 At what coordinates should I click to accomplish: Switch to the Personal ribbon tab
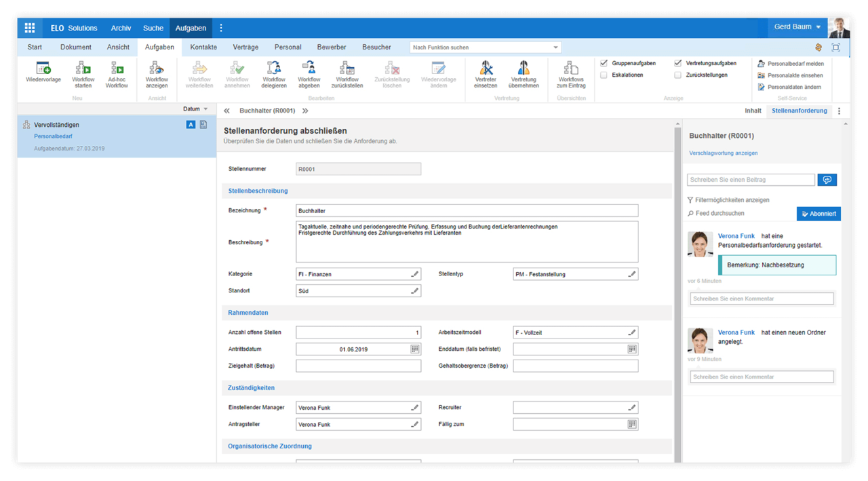[288, 47]
